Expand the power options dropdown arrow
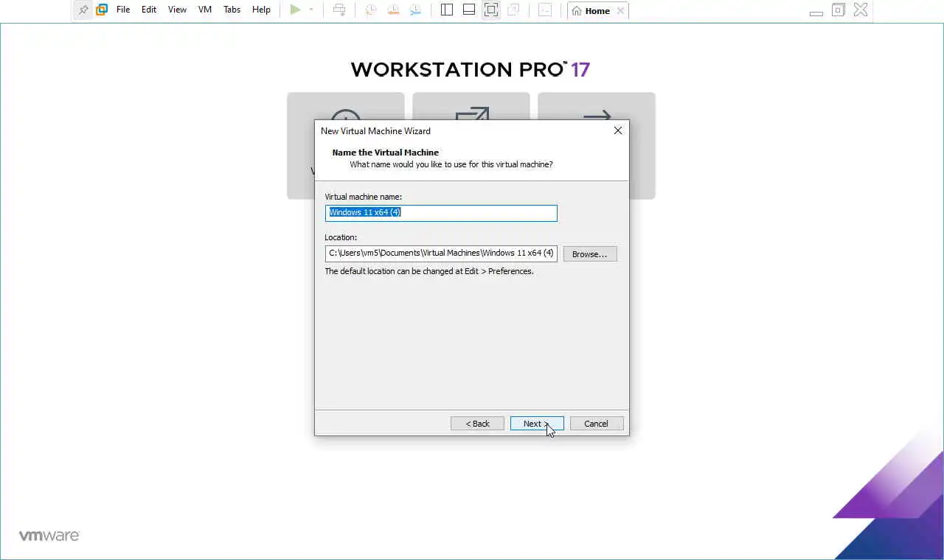Viewport: 944px width, 560px height. [x=310, y=10]
